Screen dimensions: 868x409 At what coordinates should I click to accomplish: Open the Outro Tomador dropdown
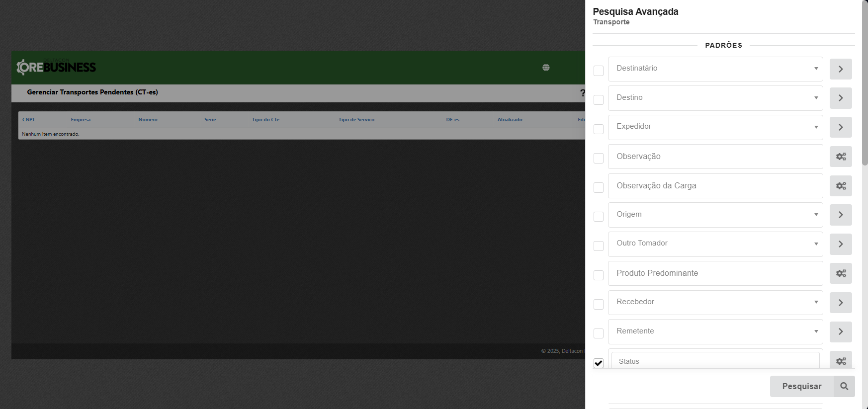(x=715, y=244)
